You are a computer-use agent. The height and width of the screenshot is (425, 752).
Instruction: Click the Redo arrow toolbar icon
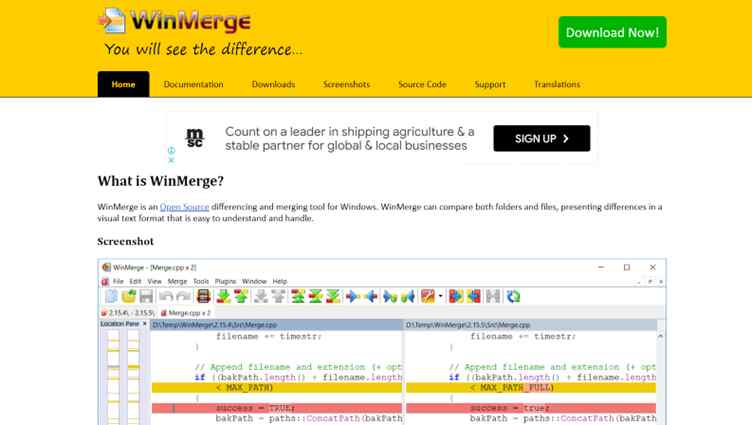(183, 296)
